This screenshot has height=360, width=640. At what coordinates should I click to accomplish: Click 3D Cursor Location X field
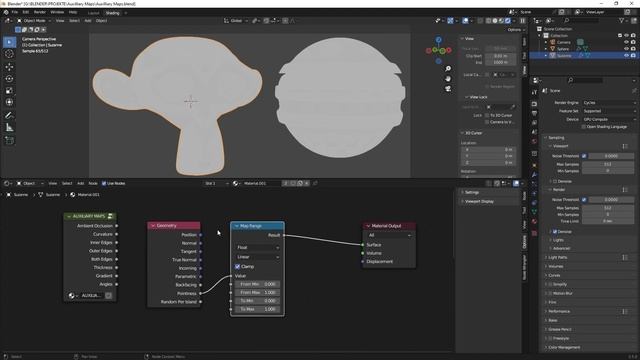click(489, 149)
